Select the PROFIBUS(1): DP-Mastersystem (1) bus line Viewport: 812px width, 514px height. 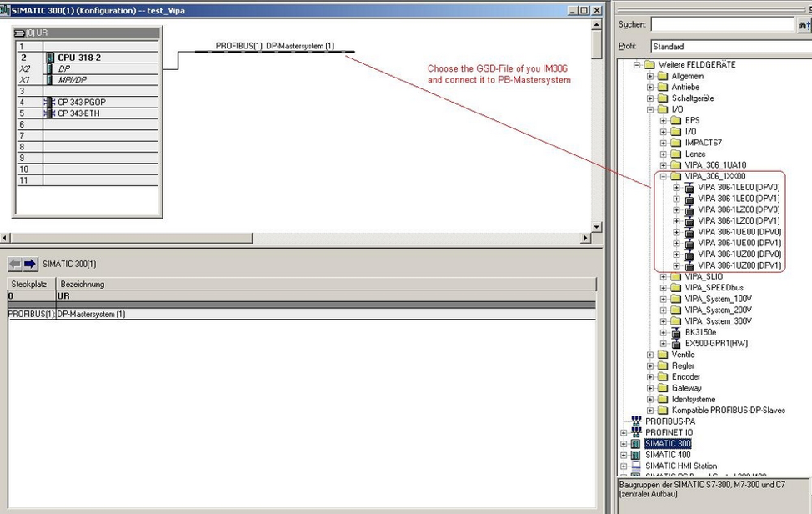coord(274,51)
